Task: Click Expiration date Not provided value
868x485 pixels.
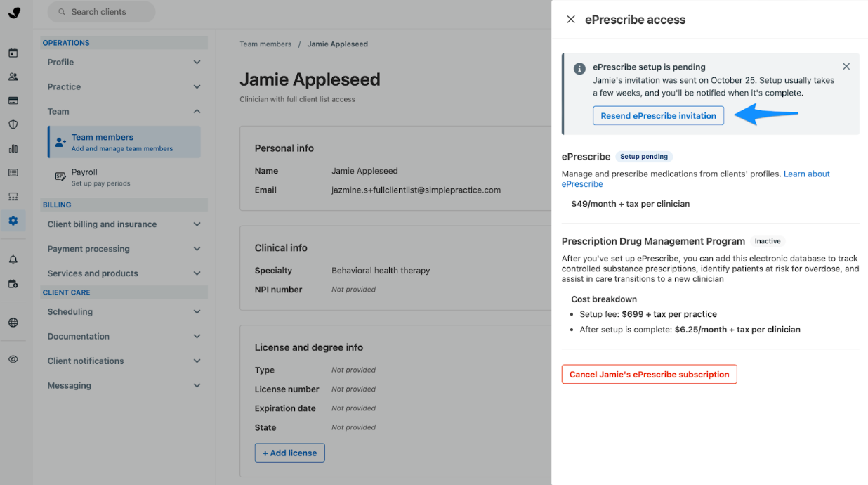Action: coord(353,408)
